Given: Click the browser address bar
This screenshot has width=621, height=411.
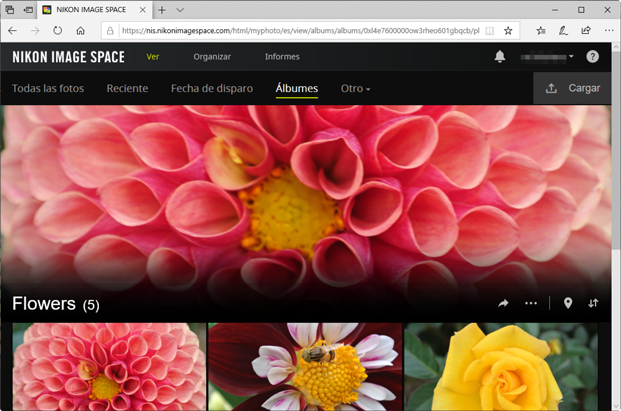Looking at the screenshot, I should [x=300, y=31].
